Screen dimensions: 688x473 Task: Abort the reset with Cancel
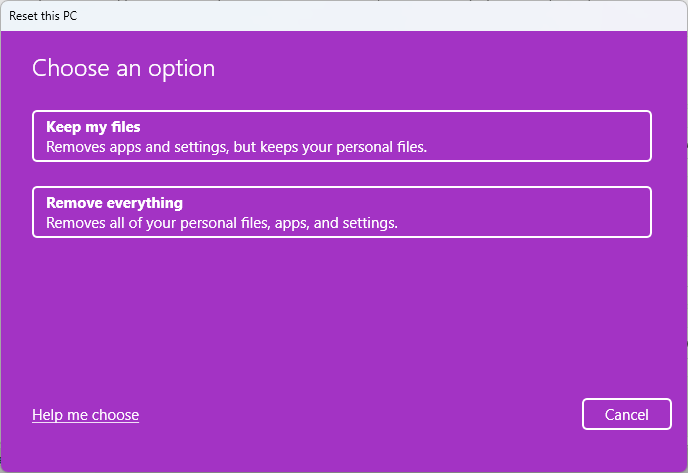tap(626, 415)
